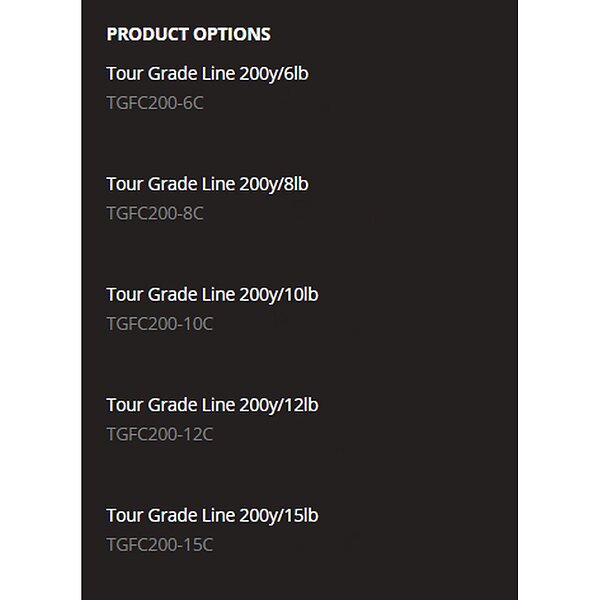600x600 pixels.
Task: Click the first product option's SKU
Action: tap(155, 102)
